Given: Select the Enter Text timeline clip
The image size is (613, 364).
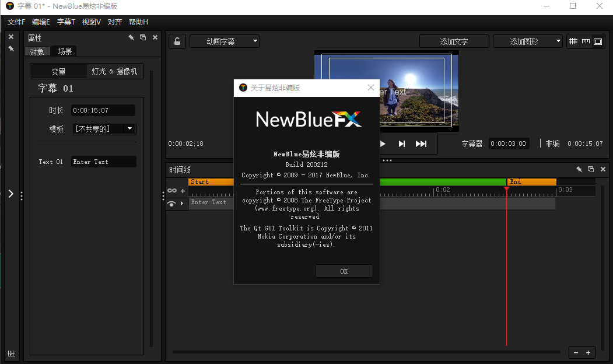Looking at the screenshot, I should pos(372,204).
